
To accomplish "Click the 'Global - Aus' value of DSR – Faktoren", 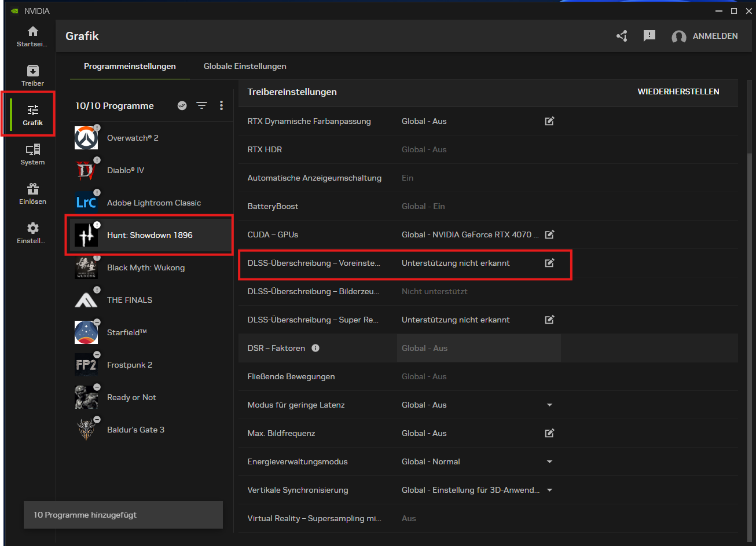I will coord(424,348).
